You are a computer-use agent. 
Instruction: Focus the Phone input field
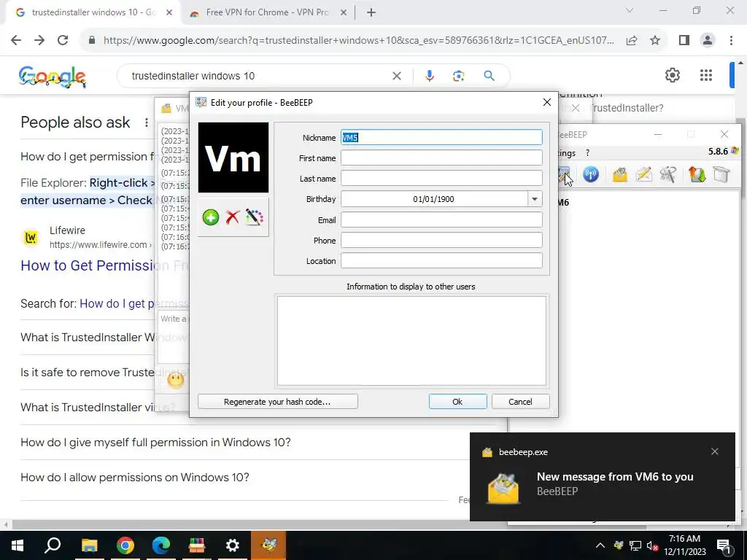441,241
